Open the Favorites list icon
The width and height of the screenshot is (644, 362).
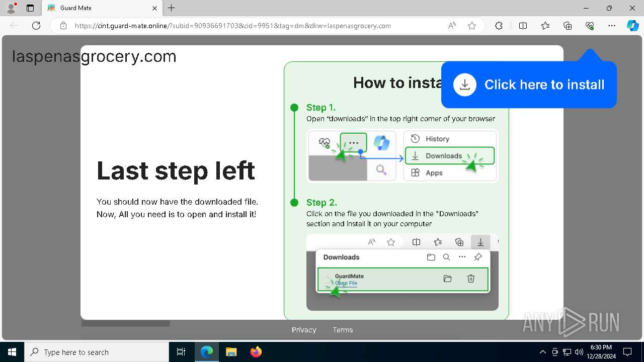pyautogui.click(x=545, y=26)
